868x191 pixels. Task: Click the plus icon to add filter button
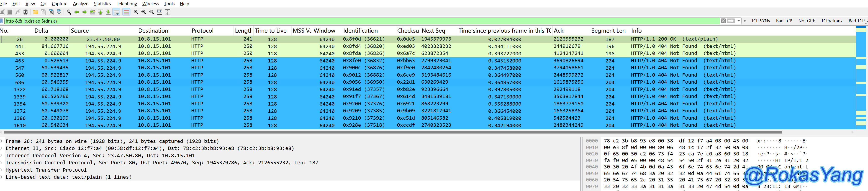[745, 21]
